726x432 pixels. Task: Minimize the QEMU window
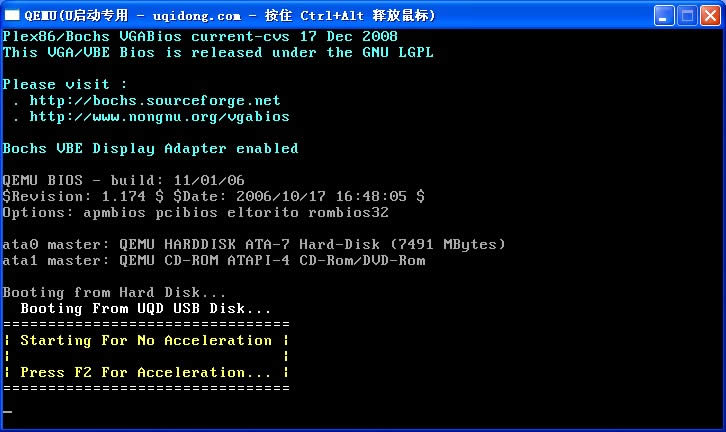click(x=663, y=15)
